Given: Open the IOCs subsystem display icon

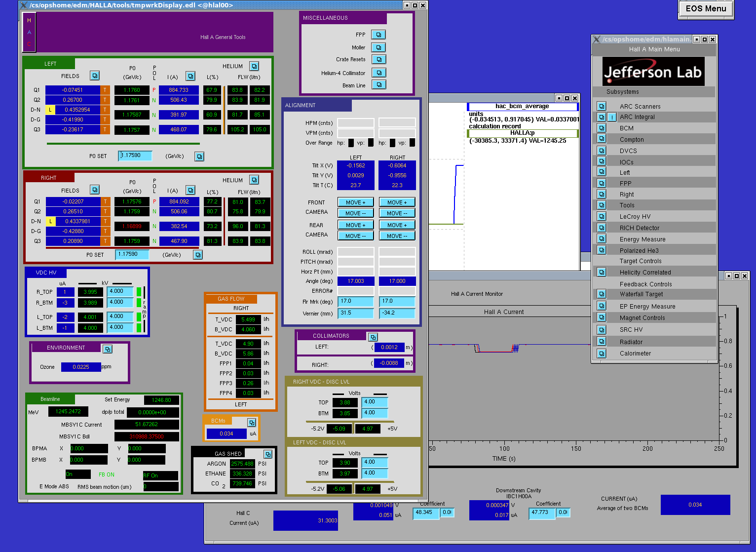Looking at the screenshot, I should tap(602, 161).
